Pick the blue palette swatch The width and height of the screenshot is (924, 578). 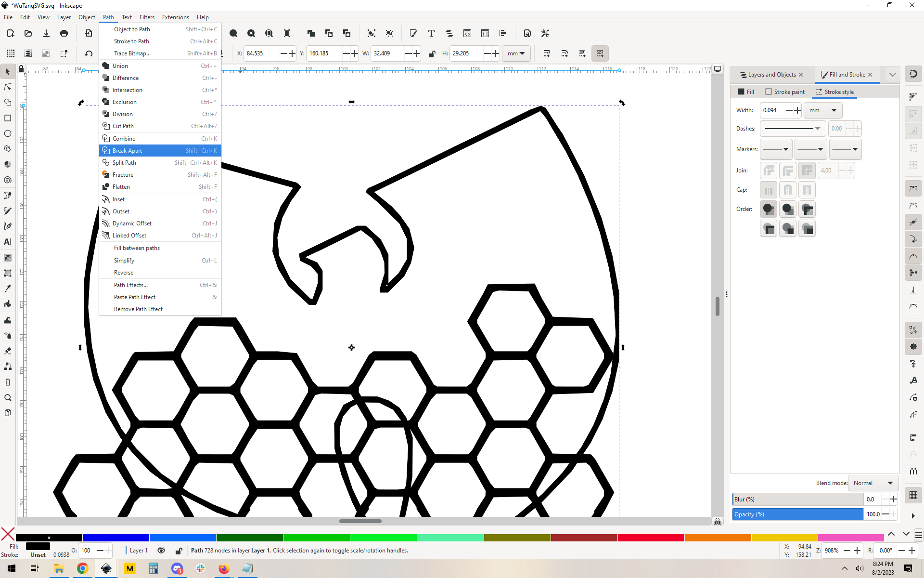point(115,538)
